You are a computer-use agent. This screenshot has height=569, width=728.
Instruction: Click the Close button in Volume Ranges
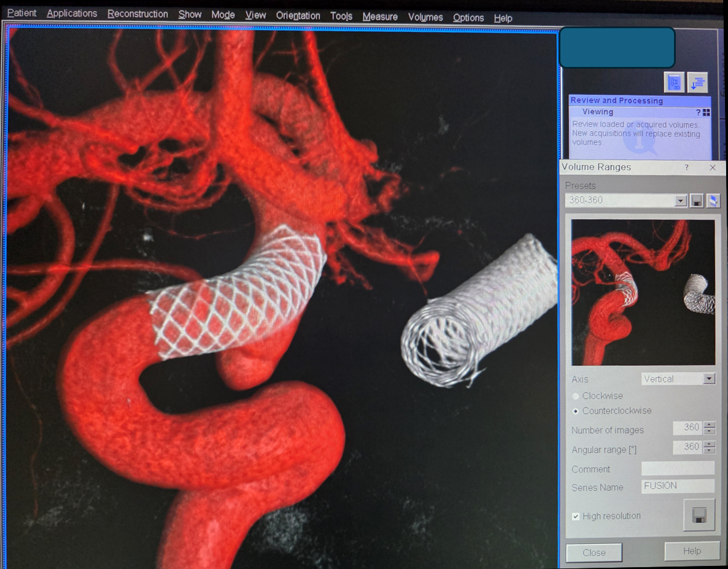tap(594, 552)
